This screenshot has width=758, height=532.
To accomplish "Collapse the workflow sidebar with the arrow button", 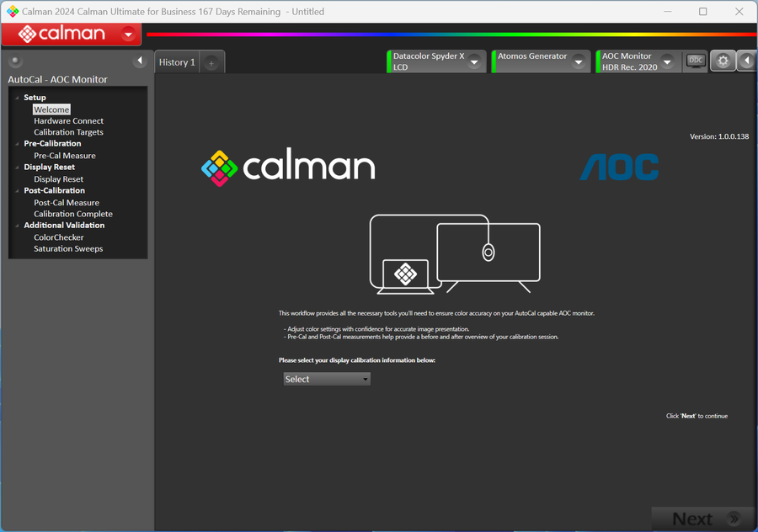I will tap(140, 61).
